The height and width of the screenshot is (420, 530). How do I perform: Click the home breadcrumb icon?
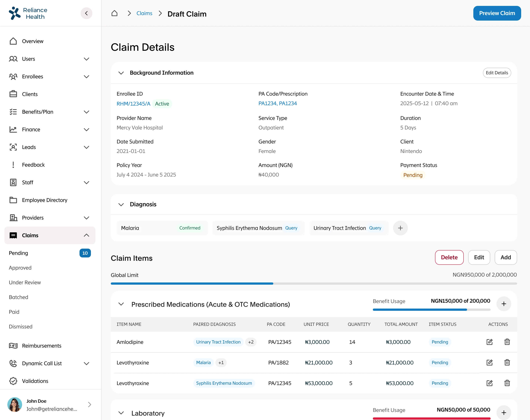(114, 13)
